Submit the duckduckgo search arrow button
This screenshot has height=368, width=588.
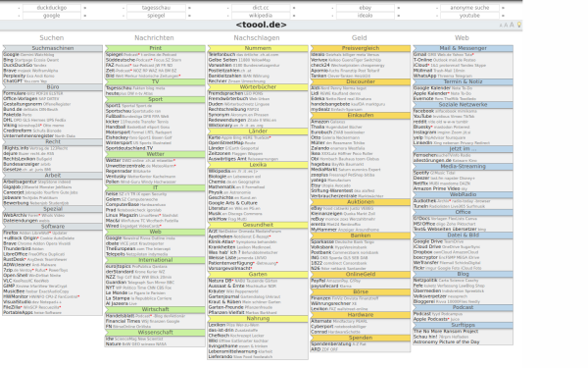85,8
